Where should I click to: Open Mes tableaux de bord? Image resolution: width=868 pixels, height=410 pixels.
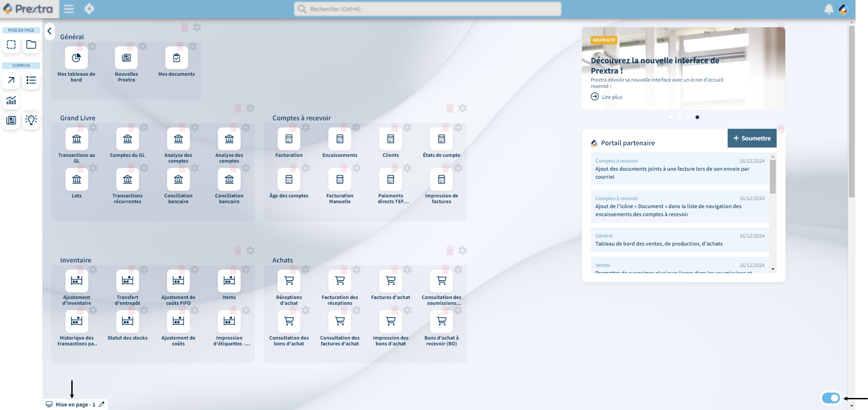tap(76, 57)
